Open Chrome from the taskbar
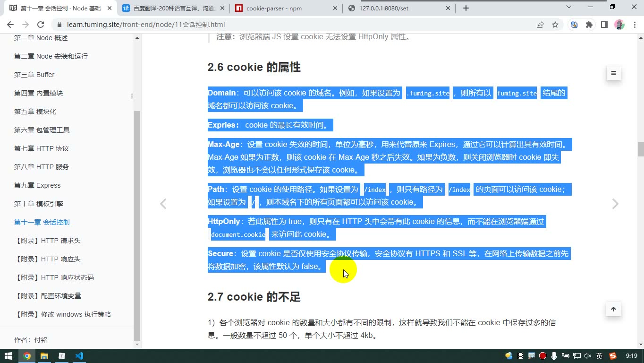This screenshot has width=644, height=363. coord(27,356)
